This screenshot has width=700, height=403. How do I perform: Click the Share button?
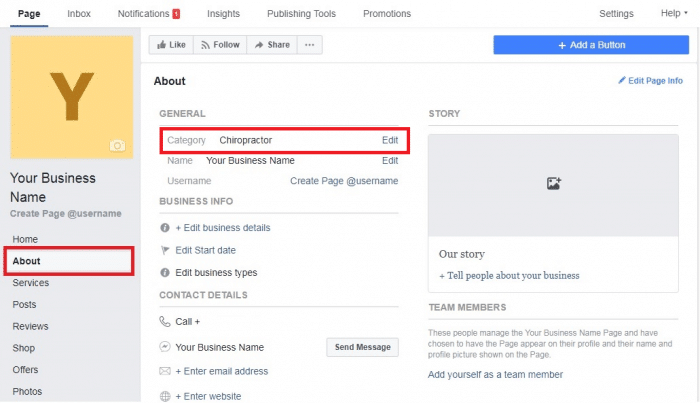(272, 45)
